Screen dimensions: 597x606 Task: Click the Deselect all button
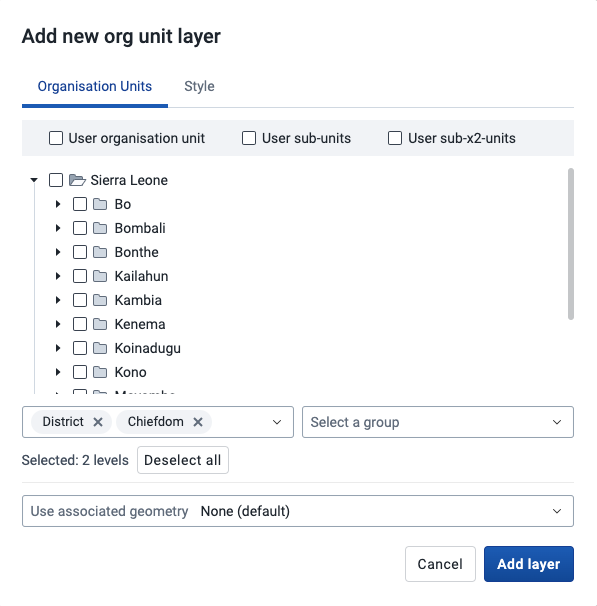[x=183, y=460]
